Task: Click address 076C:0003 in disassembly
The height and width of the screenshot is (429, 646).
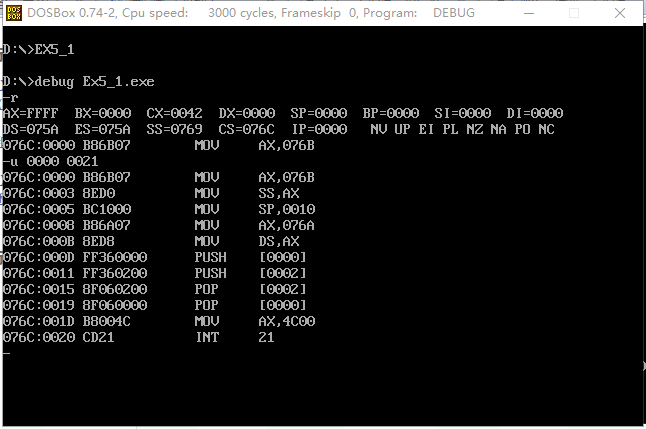Action: pyautogui.click(x=39, y=193)
